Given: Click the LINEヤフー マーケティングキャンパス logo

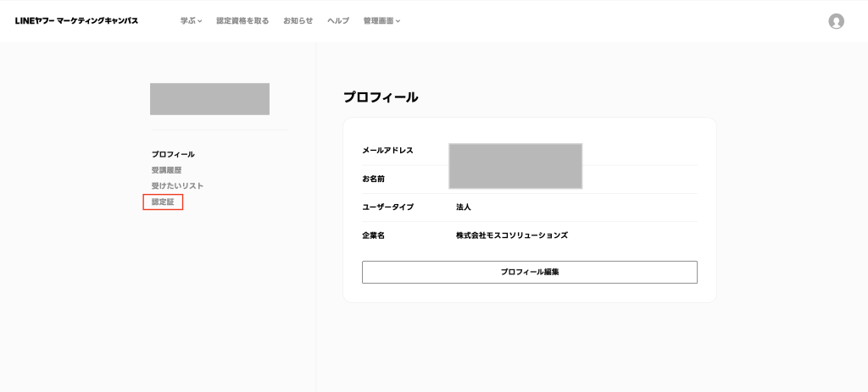Looking at the screenshot, I should point(76,20).
